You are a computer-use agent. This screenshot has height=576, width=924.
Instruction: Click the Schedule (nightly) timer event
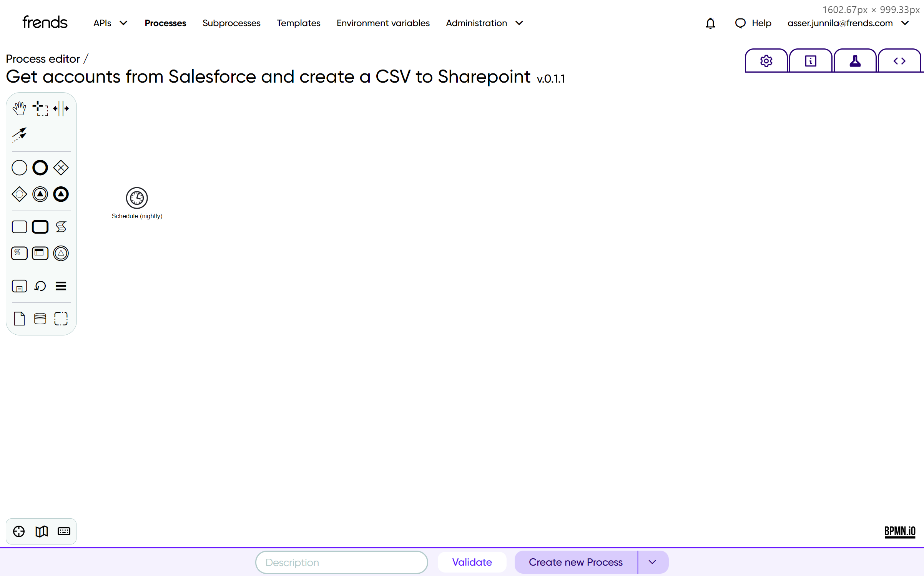coord(137,198)
